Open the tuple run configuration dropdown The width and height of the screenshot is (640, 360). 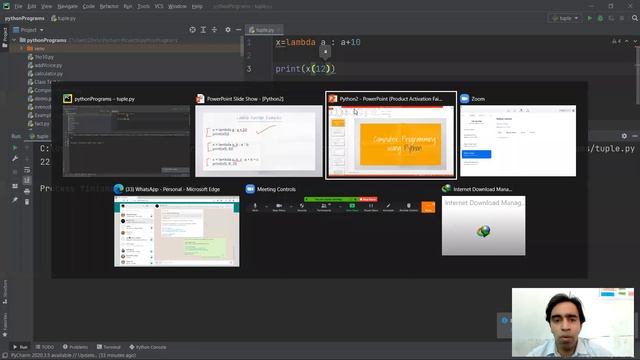click(565, 18)
